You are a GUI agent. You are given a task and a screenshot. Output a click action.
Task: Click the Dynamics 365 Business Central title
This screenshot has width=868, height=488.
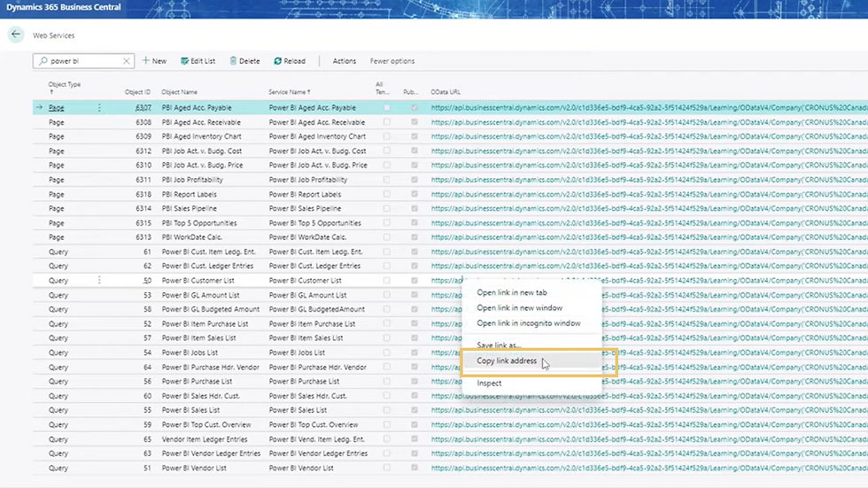coord(64,7)
